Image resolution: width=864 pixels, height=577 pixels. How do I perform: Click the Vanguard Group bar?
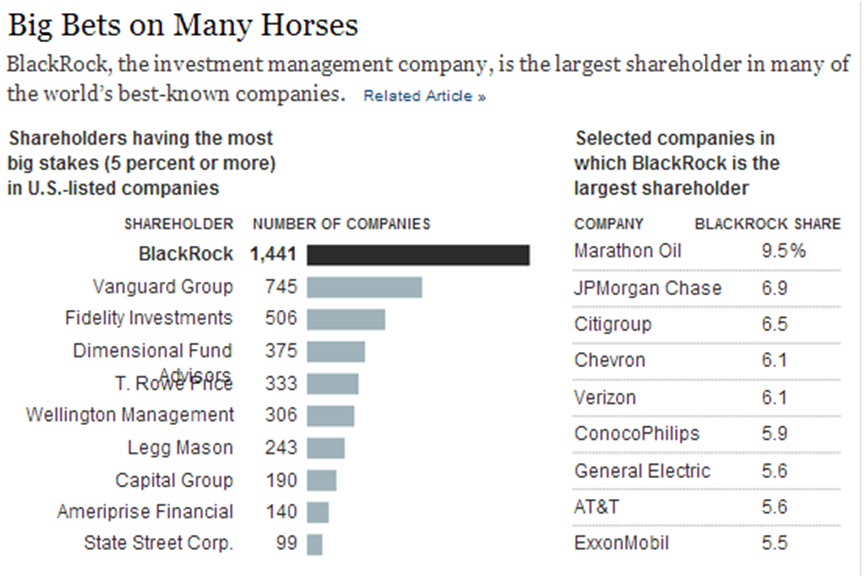pos(364,287)
